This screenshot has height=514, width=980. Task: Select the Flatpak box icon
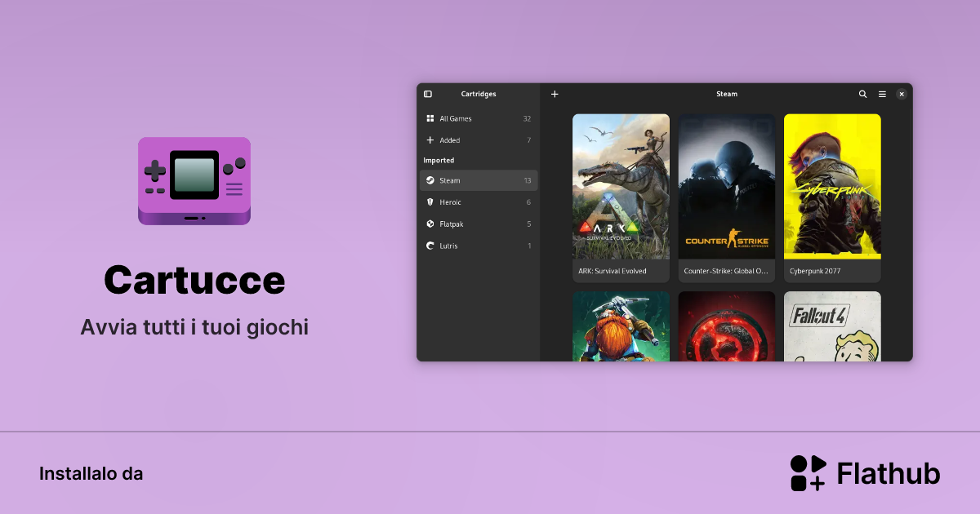coord(432,224)
